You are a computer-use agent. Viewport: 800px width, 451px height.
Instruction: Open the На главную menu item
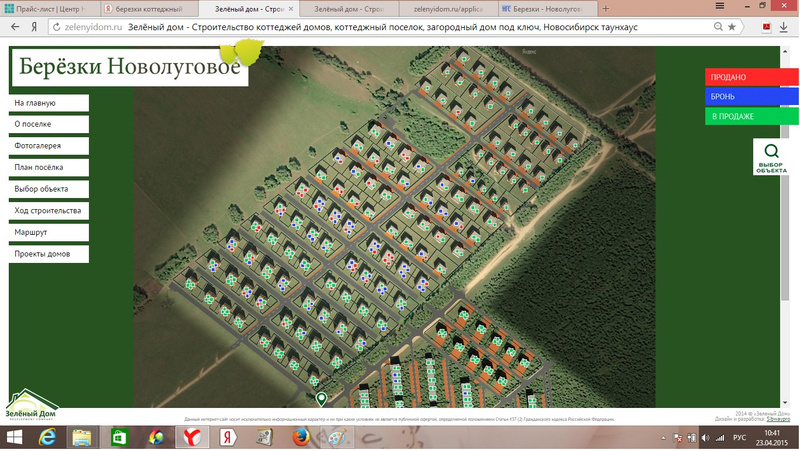tap(49, 103)
